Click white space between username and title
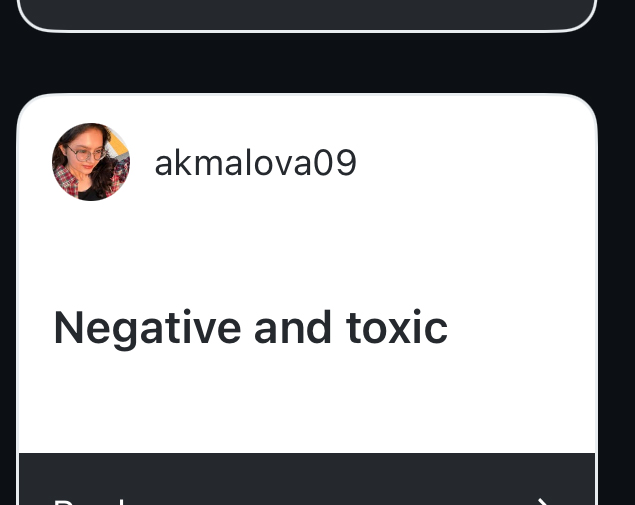The width and height of the screenshot is (635, 505). pos(307,253)
